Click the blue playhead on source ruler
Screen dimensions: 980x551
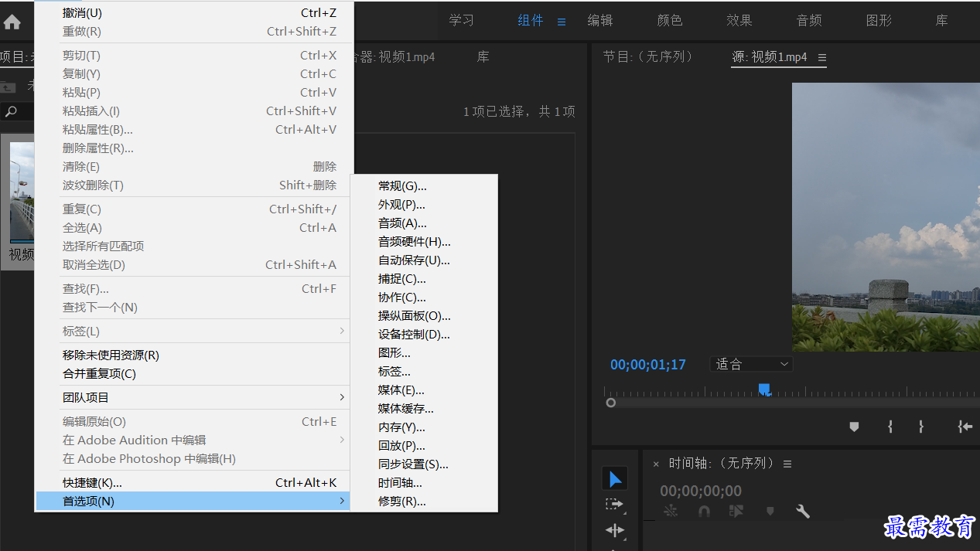(764, 389)
